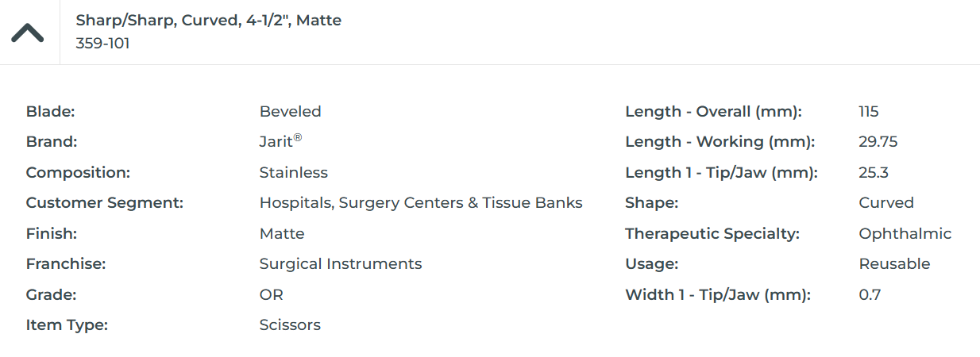Click Hospitals, Surgery Centers & Tissue Banks text
The height and width of the screenshot is (357, 980).
pos(420,203)
